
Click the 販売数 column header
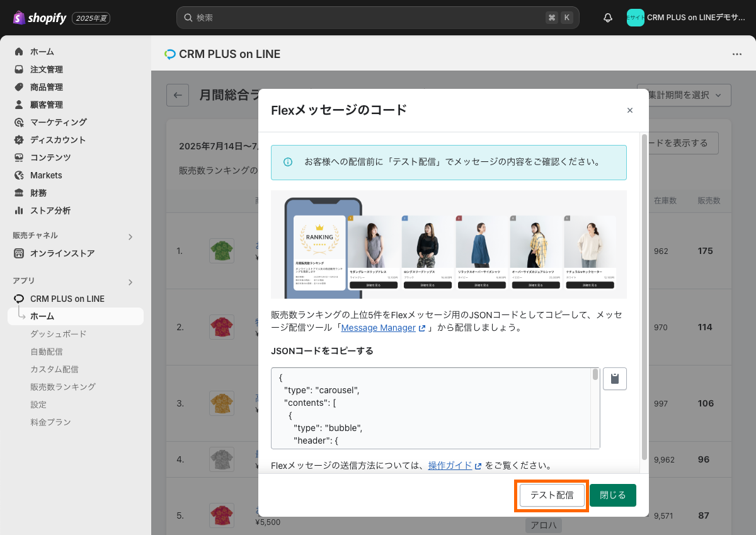[709, 200]
